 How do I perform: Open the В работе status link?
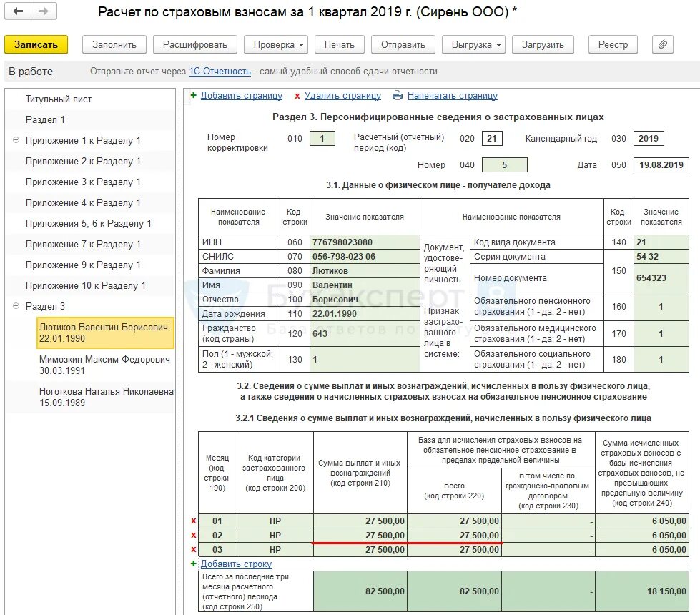point(31,72)
